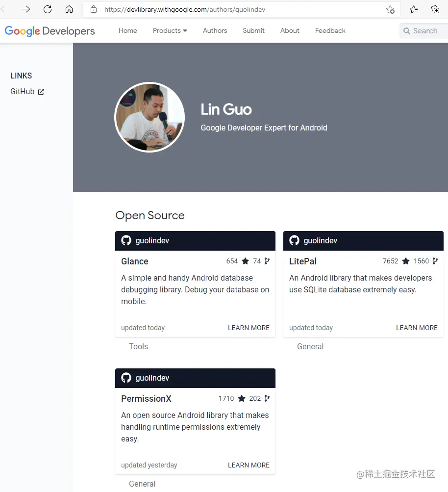Click the GitHub logo on LitePal card
The width and height of the screenshot is (448, 492).
point(294,241)
